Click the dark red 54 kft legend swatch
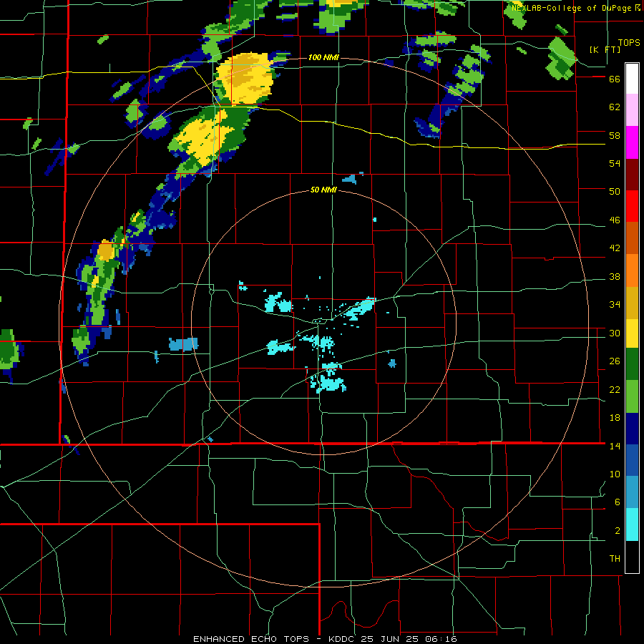This screenshot has height=644, width=644. pyautogui.click(x=632, y=175)
